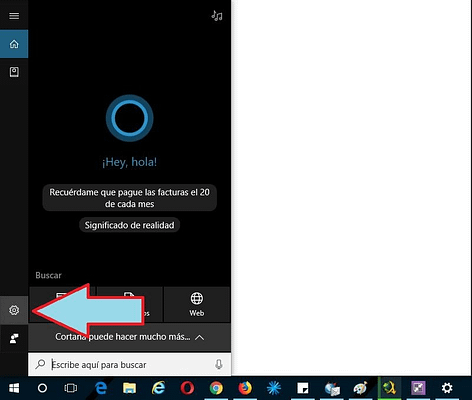Launch Google Chrome from the taskbar
472x400 pixels.
coord(216,388)
